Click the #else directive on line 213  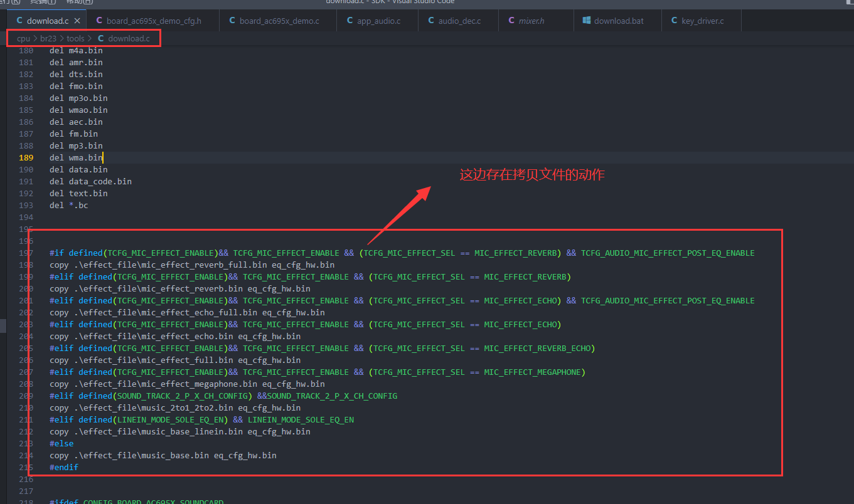pyautogui.click(x=61, y=444)
